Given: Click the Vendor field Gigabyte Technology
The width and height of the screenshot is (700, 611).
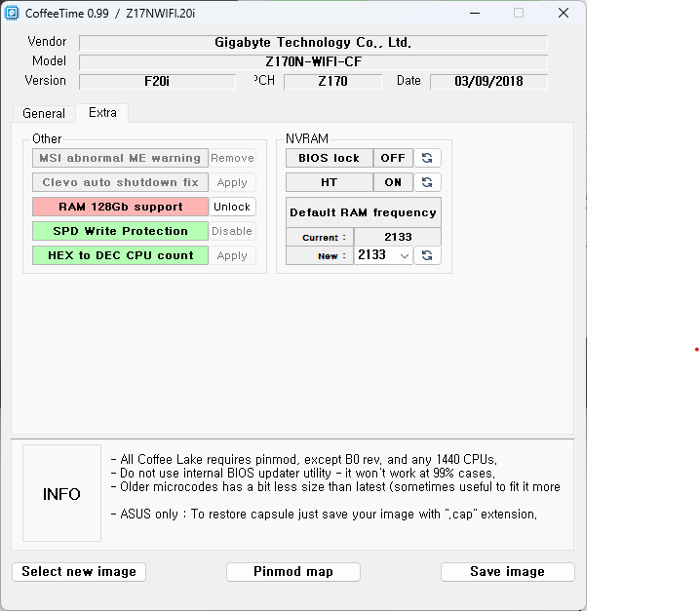Looking at the screenshot, I should [x=313, y=43].
